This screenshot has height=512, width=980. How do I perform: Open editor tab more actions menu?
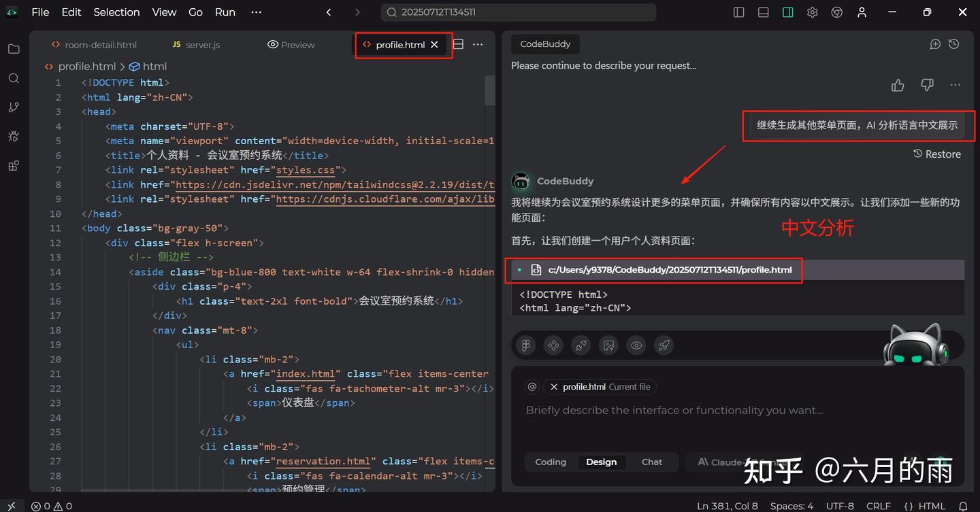click(478, 44)
